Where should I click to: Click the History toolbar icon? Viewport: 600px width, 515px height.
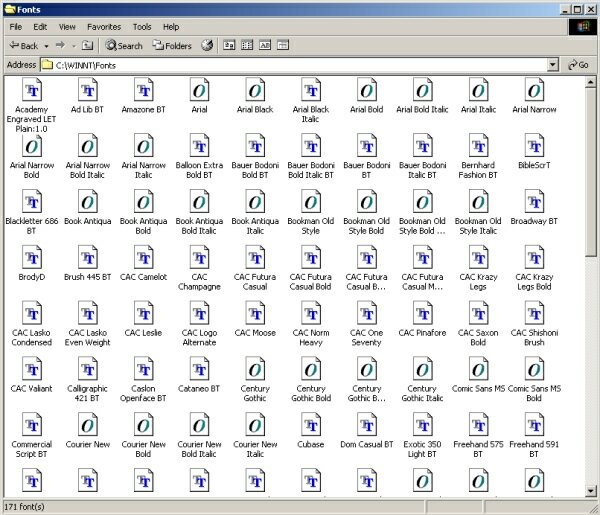tap(207, 45)
